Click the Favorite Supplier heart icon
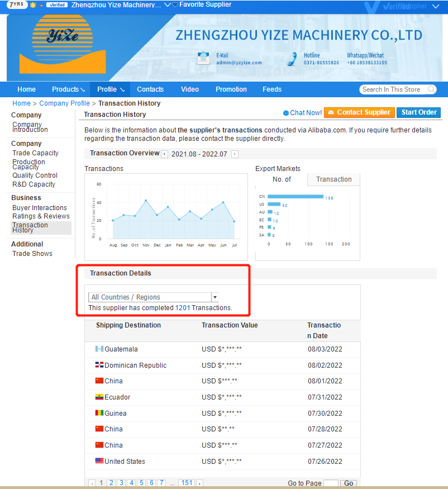This screenshot has height=489, width=448. [175, 5]
